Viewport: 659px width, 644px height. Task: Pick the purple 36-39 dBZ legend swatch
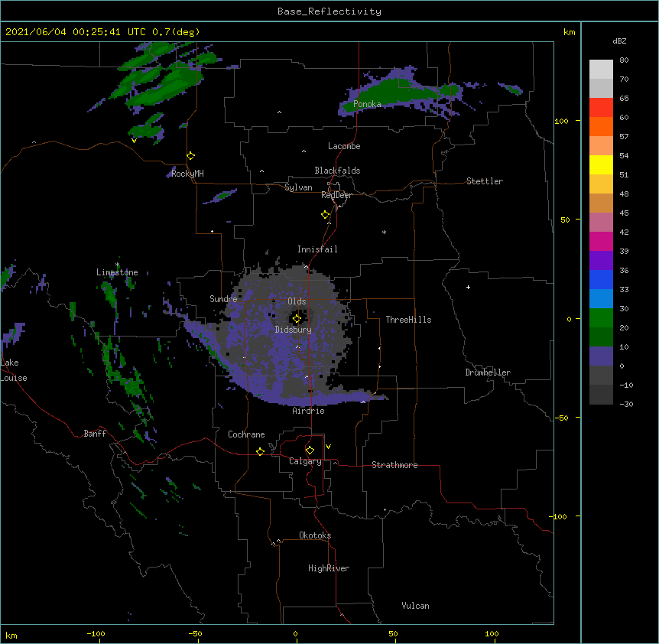tap(601, 260)
